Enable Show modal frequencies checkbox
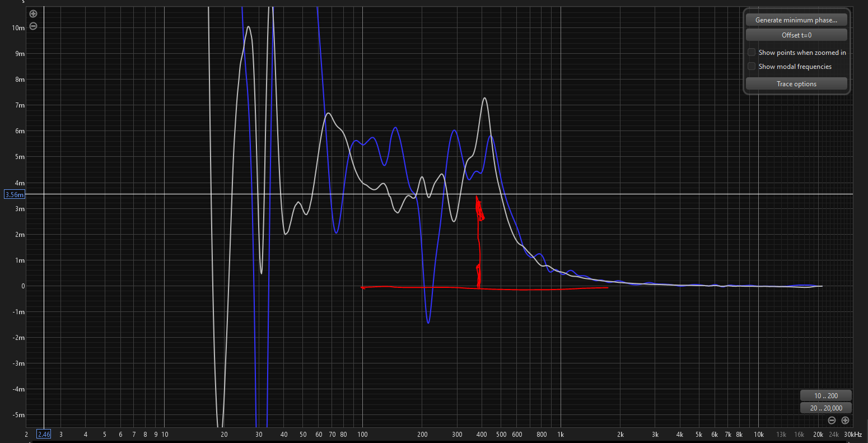The width and height of the screenshot is (868, 443). coord(752,66)
